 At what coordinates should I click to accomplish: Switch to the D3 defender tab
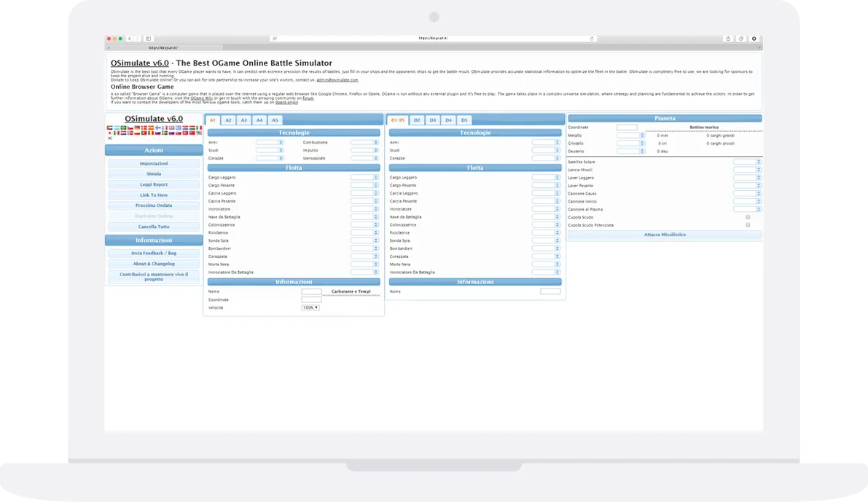(x=433, y=120)
